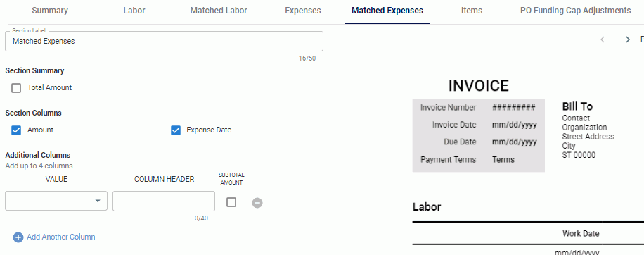
Task: Uncheck the Amount column checkbox
Action: (16, 130)
